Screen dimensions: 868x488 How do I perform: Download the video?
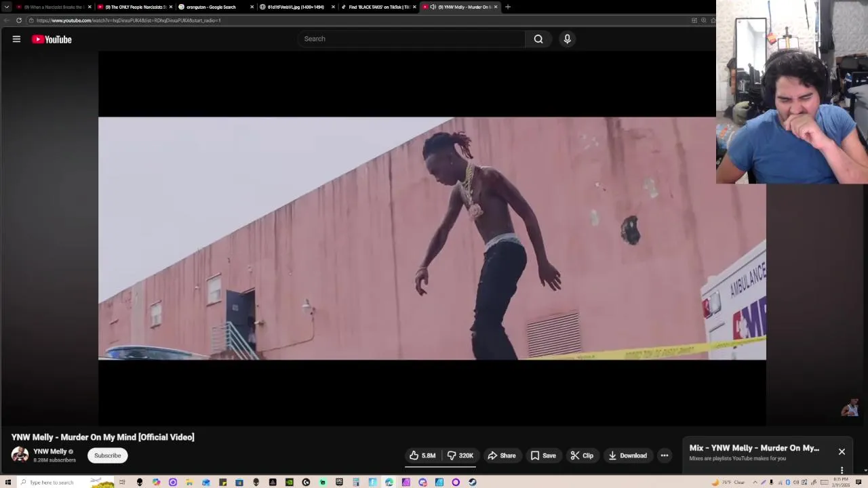628,455
